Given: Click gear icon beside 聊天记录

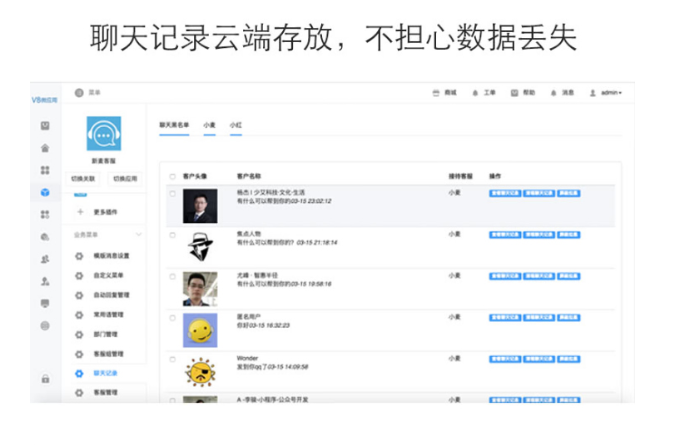Looking at the screenshot, I should point(80,373).
